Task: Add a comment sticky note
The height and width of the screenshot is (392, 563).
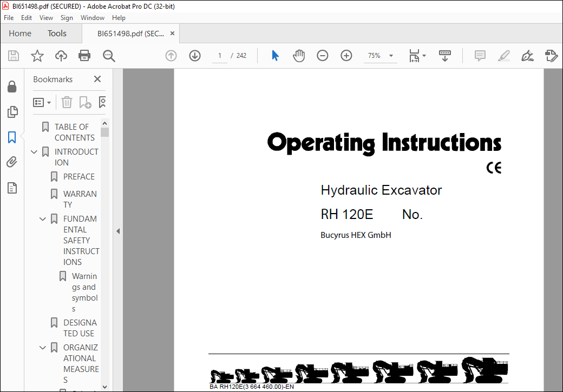Action: click(x=480, y=56)
